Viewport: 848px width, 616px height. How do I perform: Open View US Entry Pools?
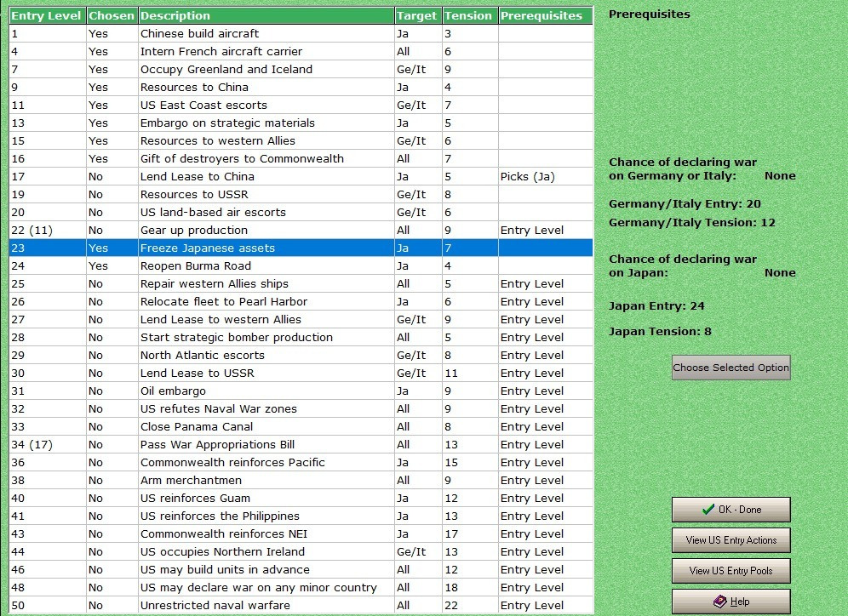pyautogui.click(x=731, y=571)
